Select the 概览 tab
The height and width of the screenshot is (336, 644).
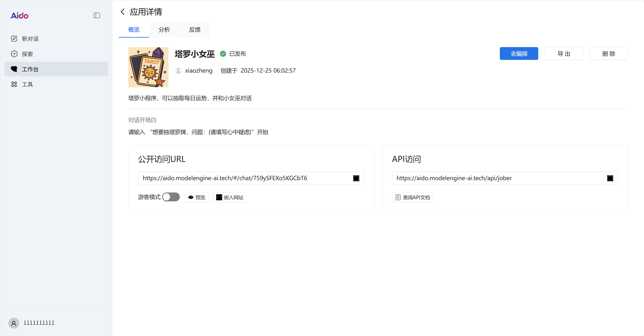[134, 30]
